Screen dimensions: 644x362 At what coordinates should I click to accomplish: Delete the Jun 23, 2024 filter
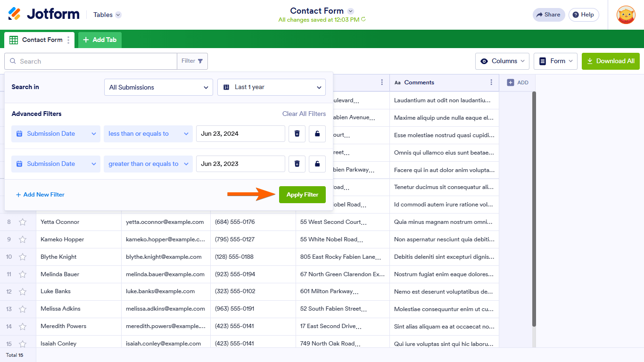coord(297,134)
